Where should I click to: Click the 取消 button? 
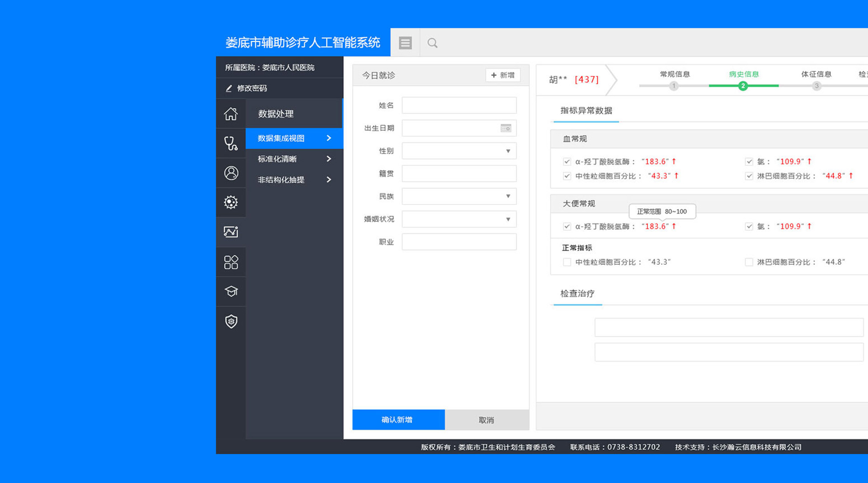coord(487,420)
